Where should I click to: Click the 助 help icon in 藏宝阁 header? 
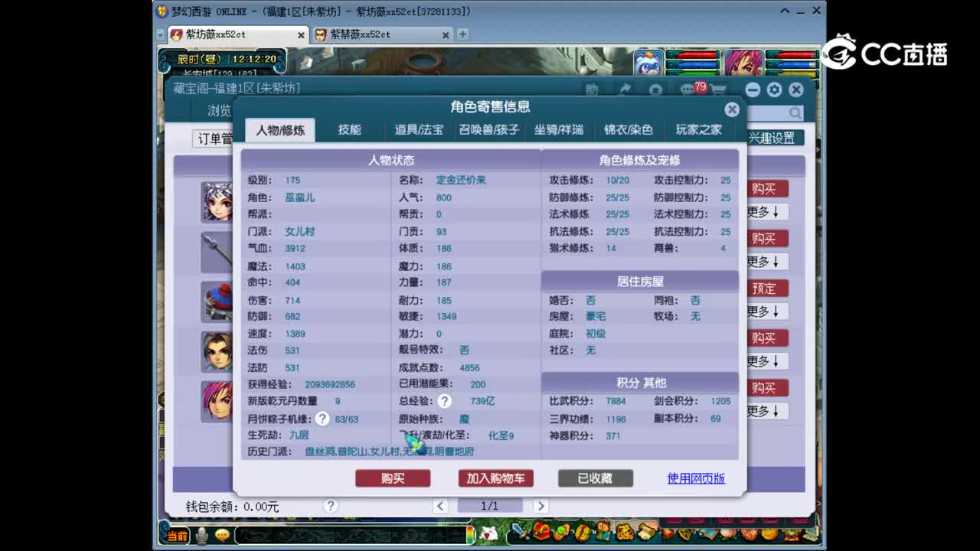click(592, 90)
